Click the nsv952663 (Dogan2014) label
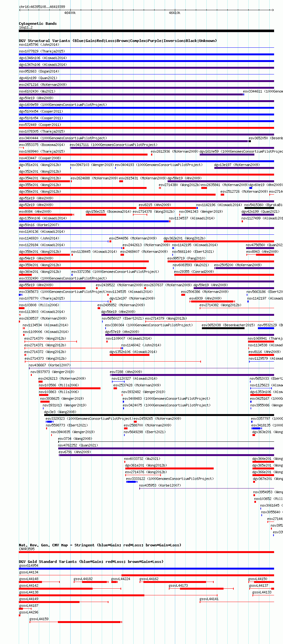Image resolution: width=283 pixels, height=644 pixels. [x=39, y=71]
